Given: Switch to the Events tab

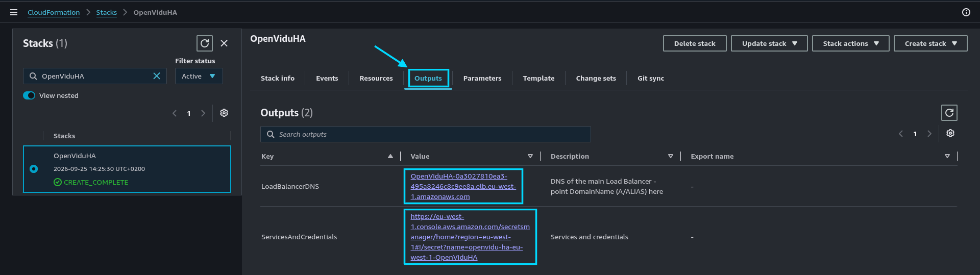Looking at the screenshot, I should click(327, 78).
